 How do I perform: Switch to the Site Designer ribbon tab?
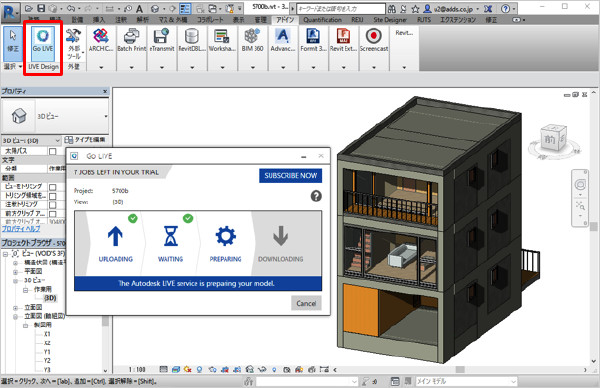click(390, 20)
